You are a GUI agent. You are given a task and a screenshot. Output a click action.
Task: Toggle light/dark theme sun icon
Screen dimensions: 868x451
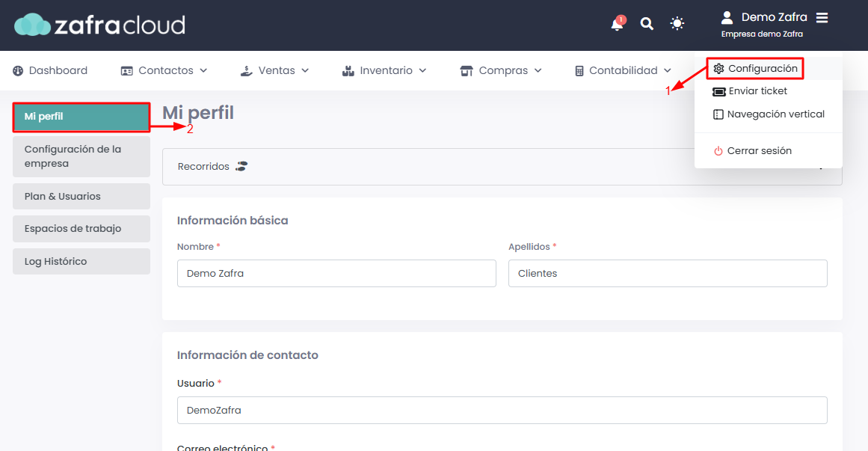coord(677,23)
